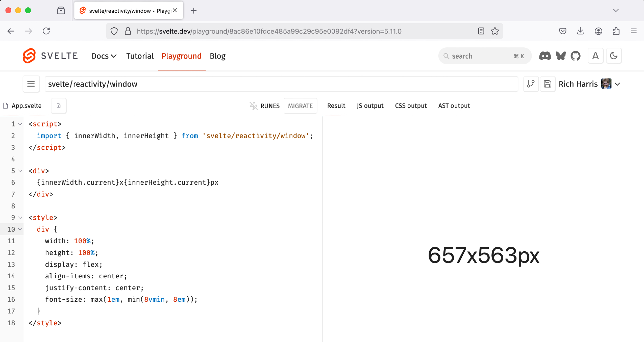This screenshot has height=342, width=644.
Task: Switch to the JS output tab
Action: tap(370, 106)
